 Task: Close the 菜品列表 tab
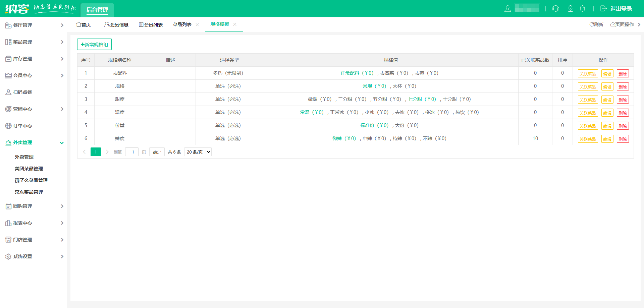(197, 25)
